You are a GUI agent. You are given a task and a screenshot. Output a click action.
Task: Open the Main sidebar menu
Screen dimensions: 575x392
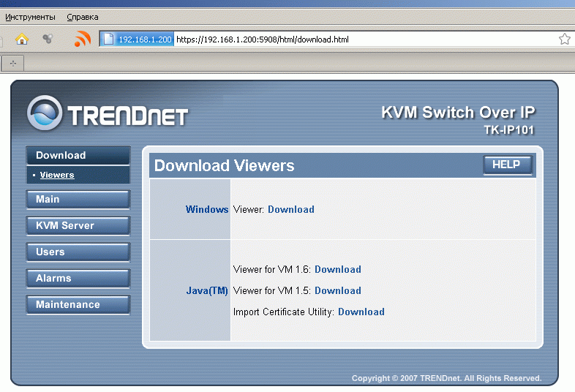[78, 200]
